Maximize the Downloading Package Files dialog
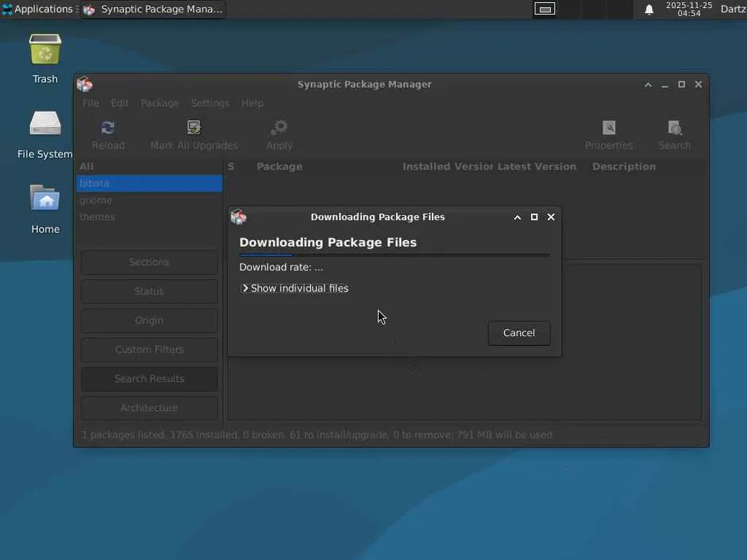This screenshot has width=747, height=560. (534, 217)
